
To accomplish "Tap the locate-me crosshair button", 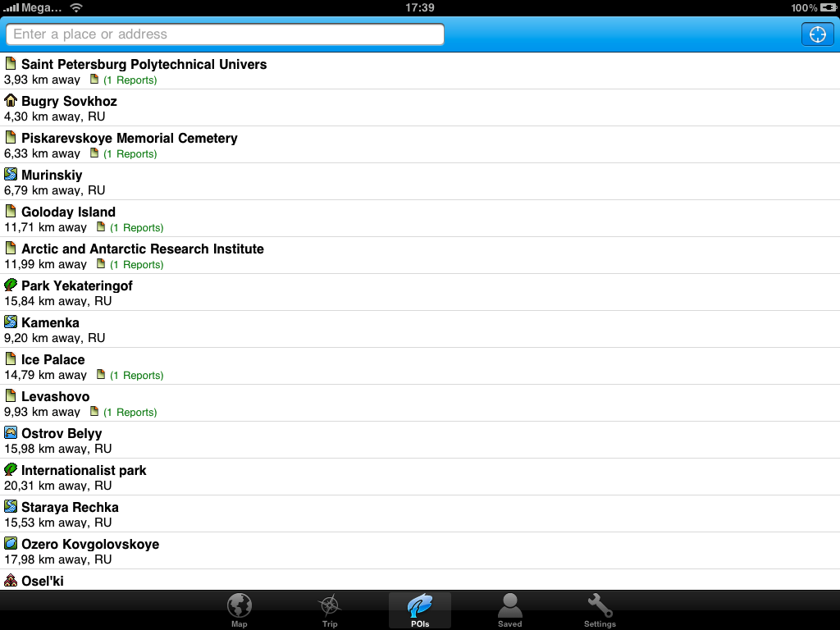I will pos(817,34).
